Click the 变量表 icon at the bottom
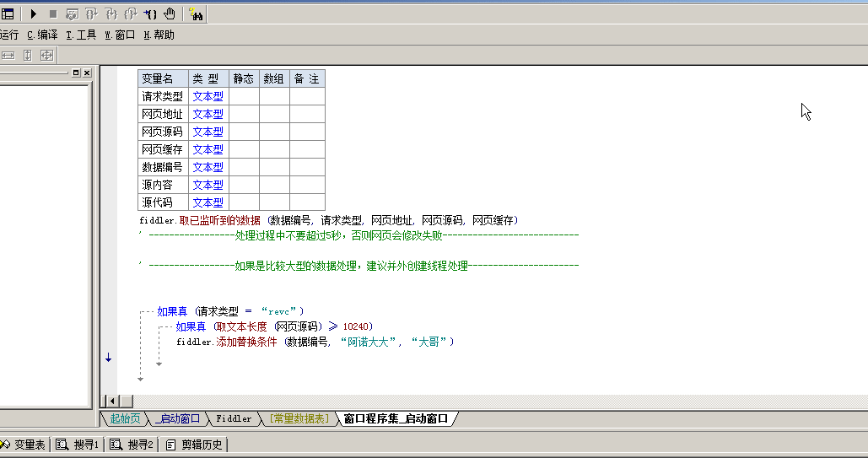 tap(4, 445)
